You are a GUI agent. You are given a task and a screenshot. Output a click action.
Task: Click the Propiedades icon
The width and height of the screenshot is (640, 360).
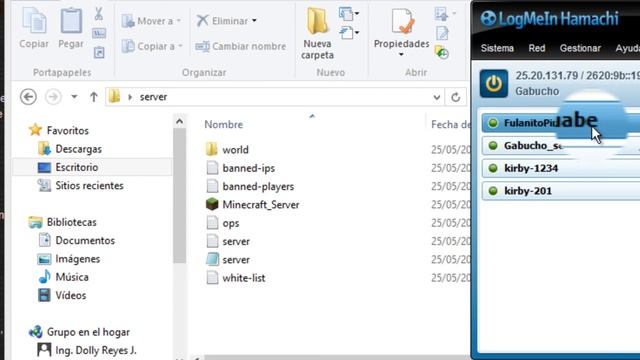click(401, 22)
